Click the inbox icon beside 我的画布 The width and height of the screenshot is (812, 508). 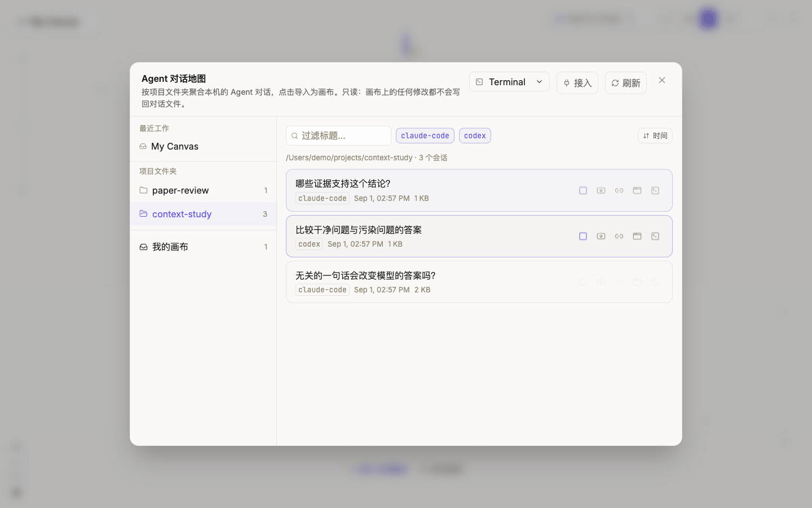coord(143,247)
